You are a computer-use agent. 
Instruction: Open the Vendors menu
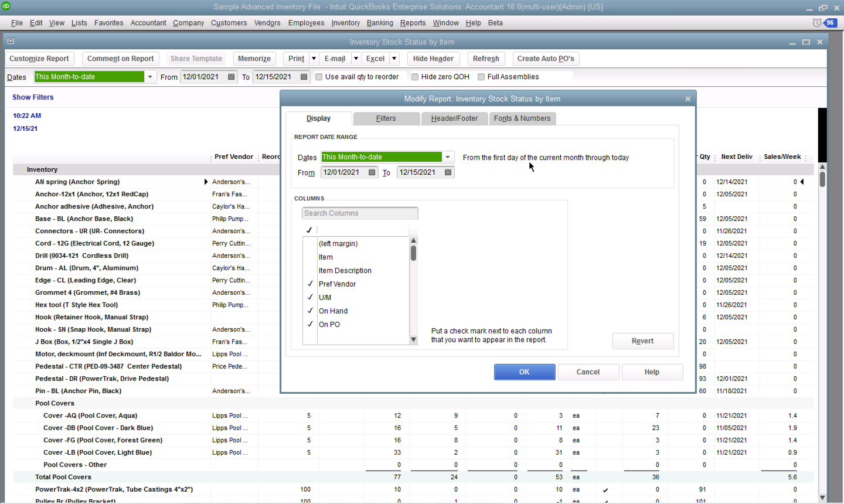pyautogui.click(x=267, y=23)
